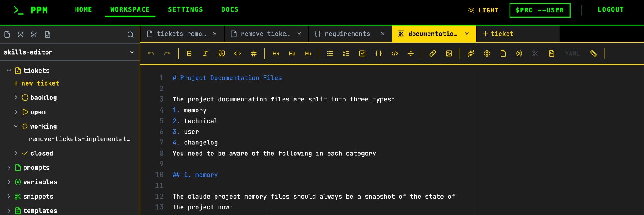644x215 pixels.
Task: Click the variable (x) icon in editor toolbar
Action: [519, 54]
